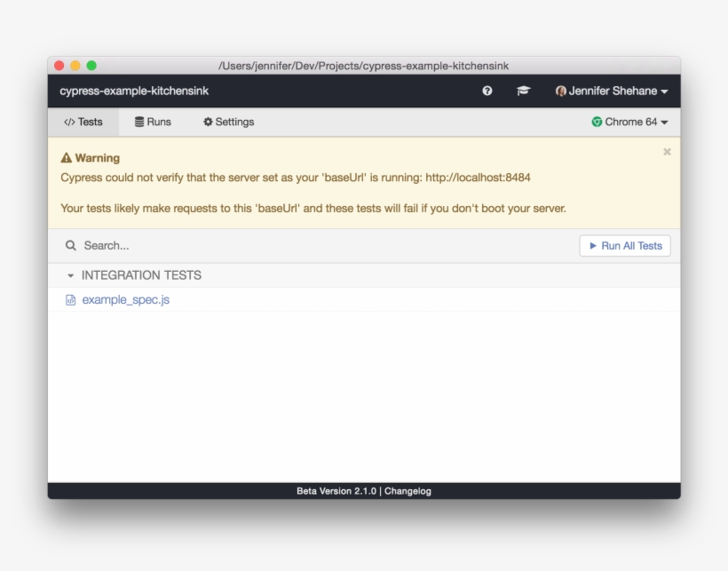
Task: Click Jennifer Shehane avatar image
Action: point(560,91)
